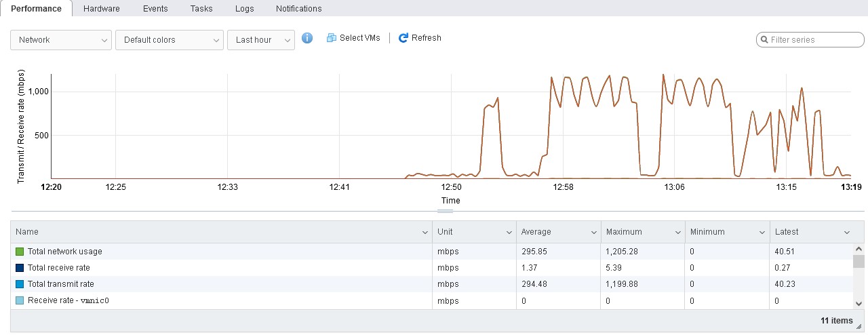Click the 40.23 latest value

click(784, 284)
